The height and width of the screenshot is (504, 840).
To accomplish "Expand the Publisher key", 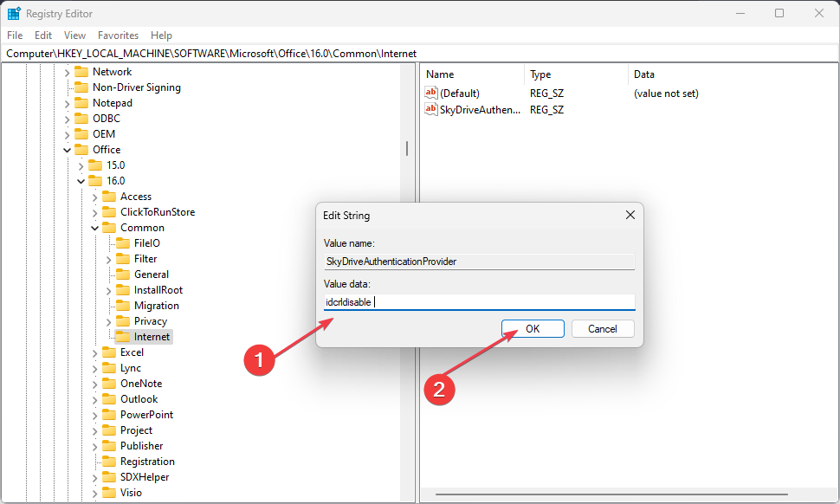I will [94, 446].
